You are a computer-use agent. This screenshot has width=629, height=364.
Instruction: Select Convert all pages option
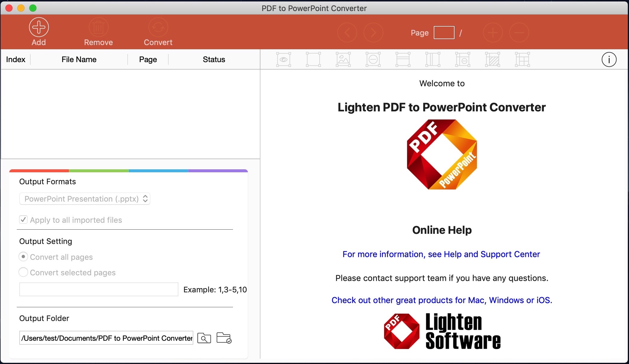tap(23, 257)
